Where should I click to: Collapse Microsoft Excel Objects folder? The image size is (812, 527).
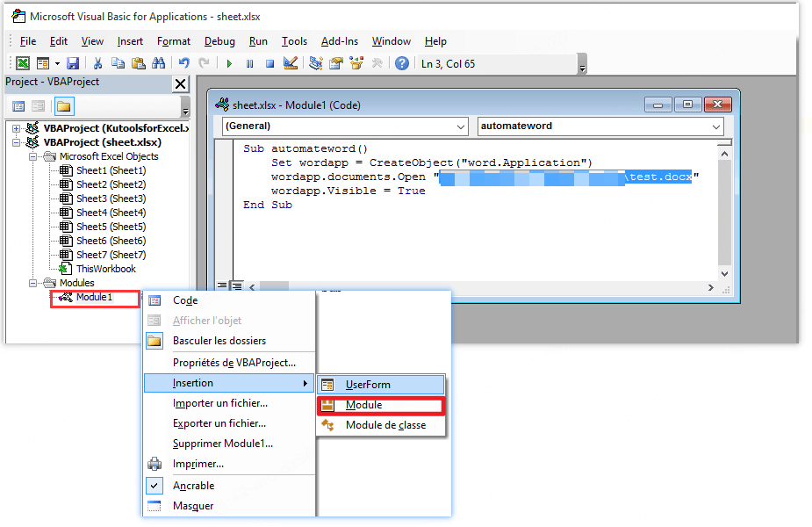(x=32, y=156)
